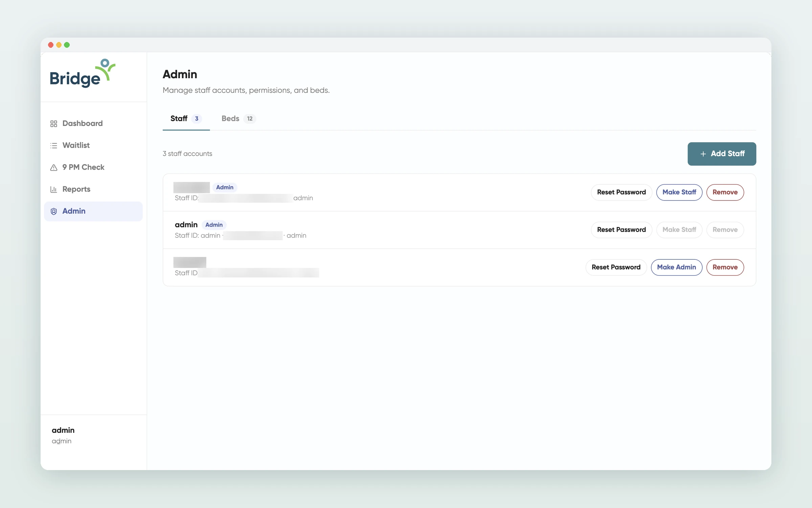812x508 pixels.
Task: Select the Admin sidebar item
Action: tap(93, 211)
